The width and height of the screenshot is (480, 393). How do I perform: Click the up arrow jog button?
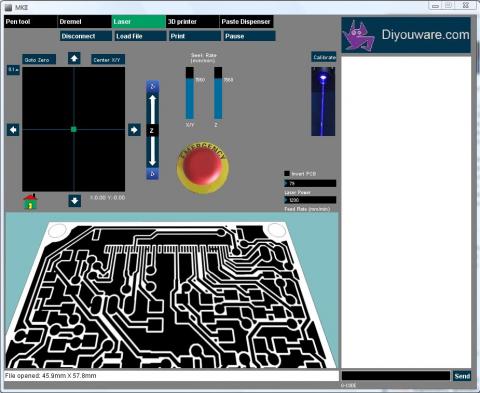(x=74, y=58)
